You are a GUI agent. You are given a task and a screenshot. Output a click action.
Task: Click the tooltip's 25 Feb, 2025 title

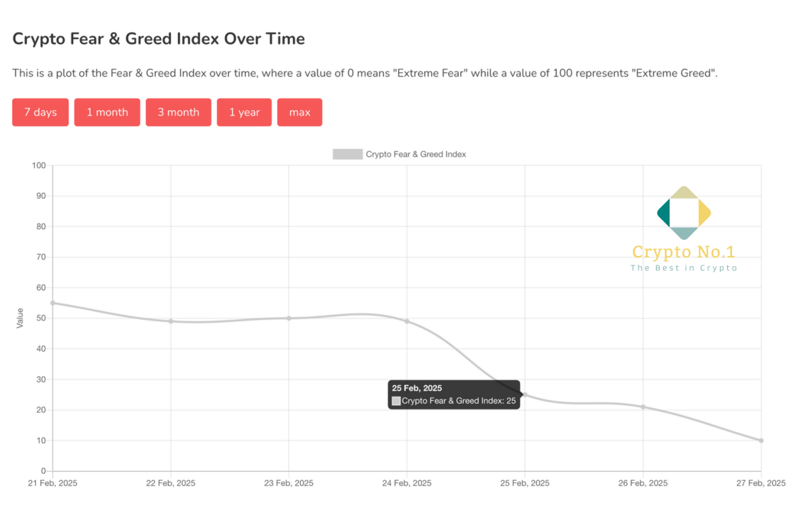(417, 388)
